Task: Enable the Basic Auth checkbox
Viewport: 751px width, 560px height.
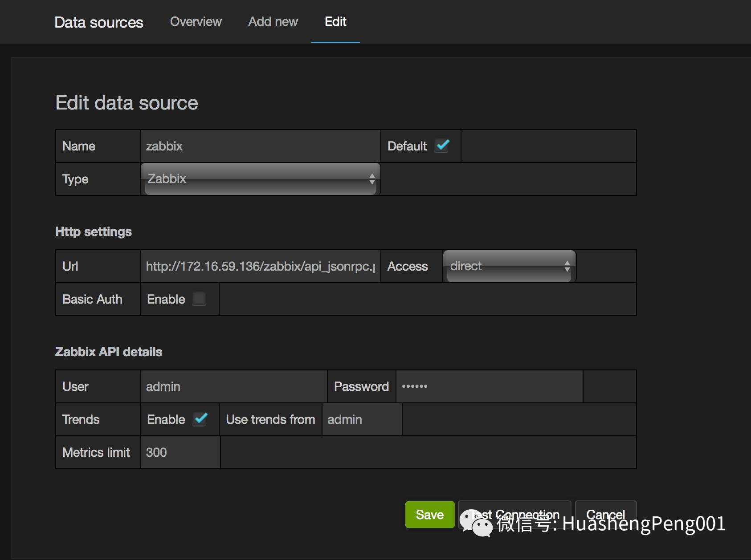Action: click(199, 299)
